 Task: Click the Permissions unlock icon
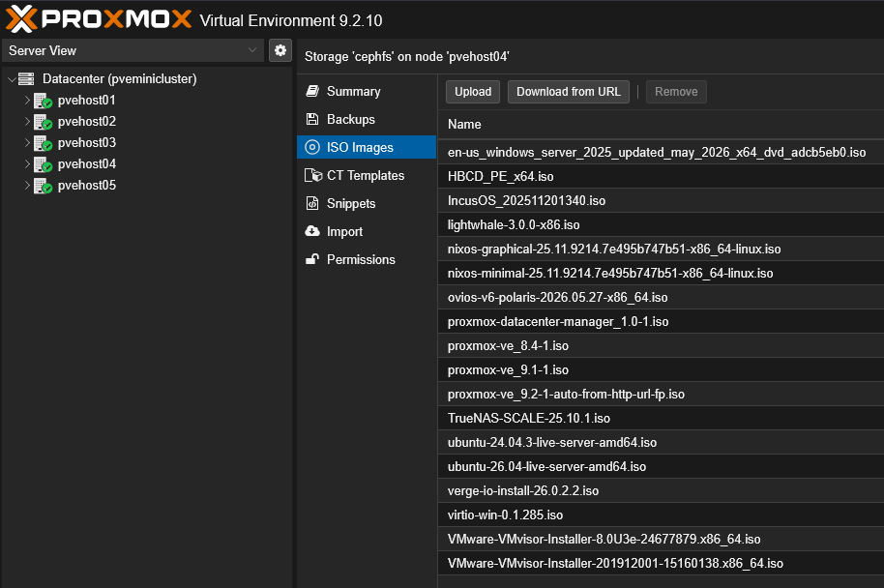point(312,259)
